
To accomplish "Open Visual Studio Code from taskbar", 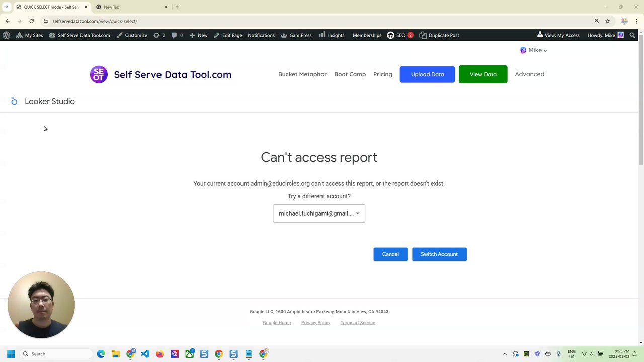I will point(145,354).
